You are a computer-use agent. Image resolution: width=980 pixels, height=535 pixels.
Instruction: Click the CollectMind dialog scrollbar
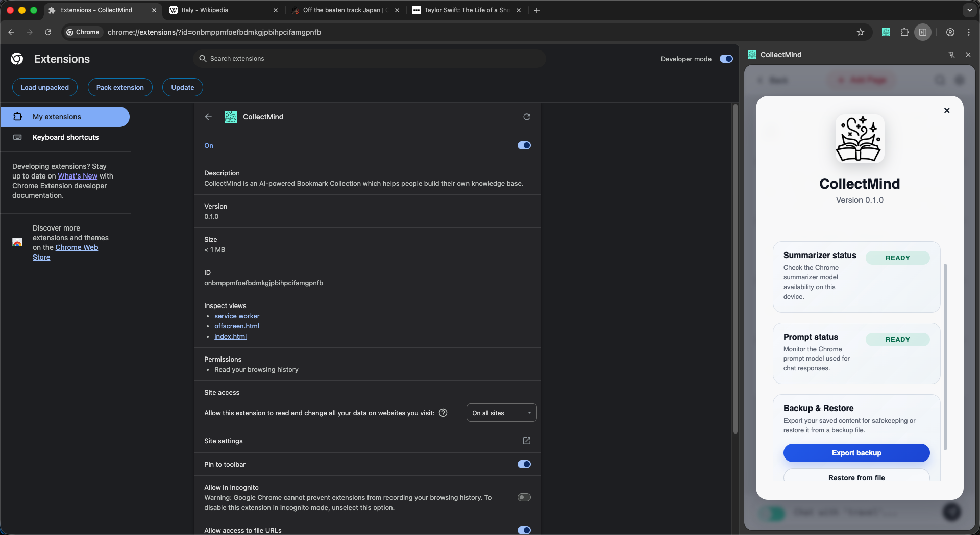(x=945, y=357)
